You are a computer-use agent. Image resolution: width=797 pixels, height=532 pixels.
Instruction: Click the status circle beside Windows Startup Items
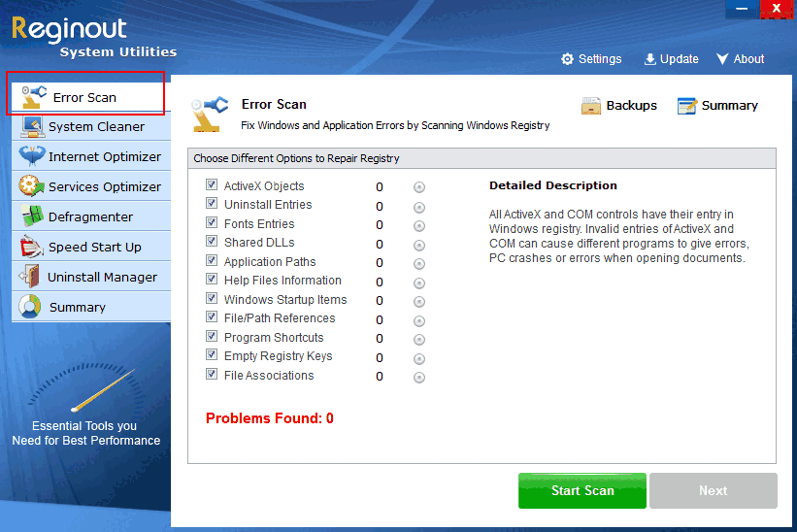pyautogui.click(x=418, y=302)
